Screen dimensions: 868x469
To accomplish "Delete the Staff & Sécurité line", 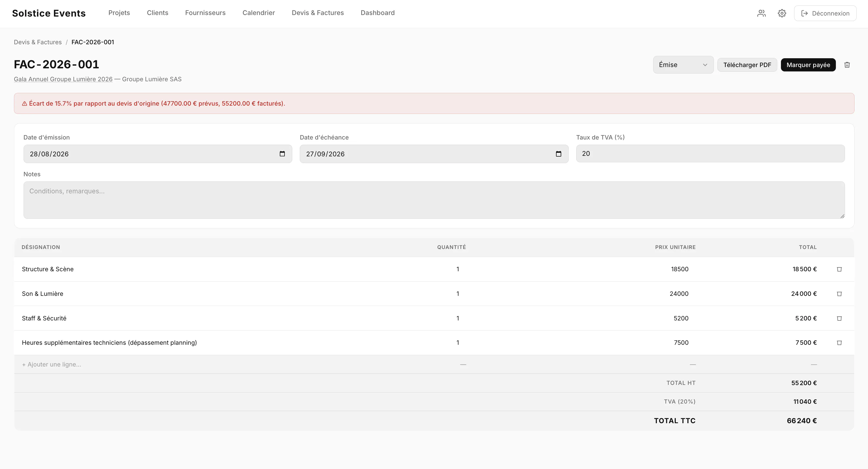I will click(839, 318).
